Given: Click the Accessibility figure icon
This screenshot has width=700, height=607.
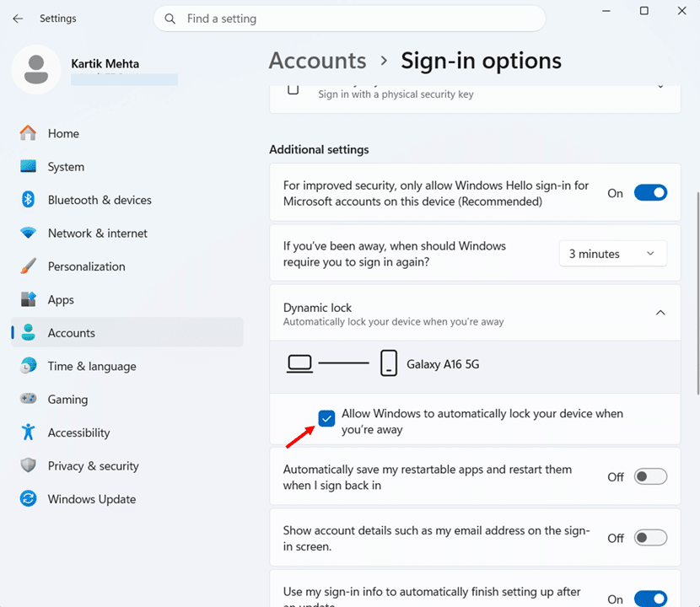Looking at the screenshot, I should (28, 432).
